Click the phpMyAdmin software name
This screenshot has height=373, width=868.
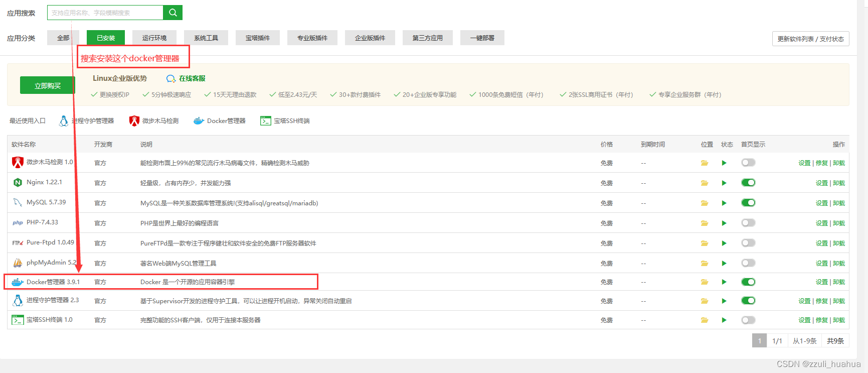(52, 263)
